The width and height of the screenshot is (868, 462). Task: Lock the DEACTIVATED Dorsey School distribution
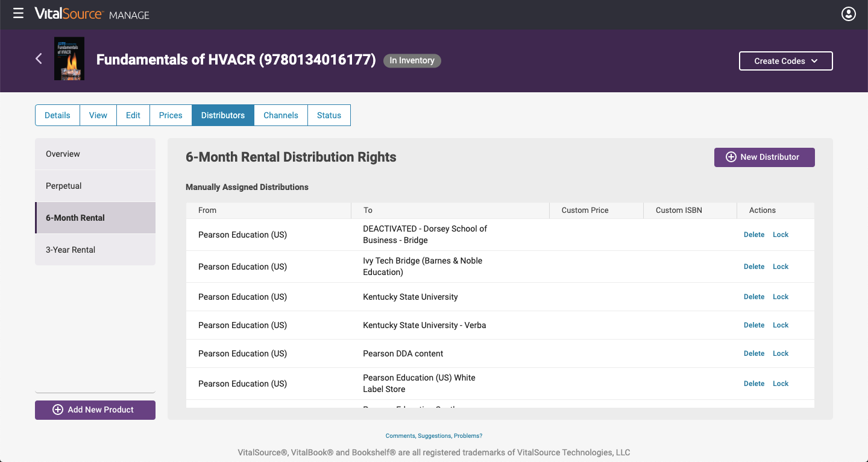pyautogui.click(x=781, y=235)
